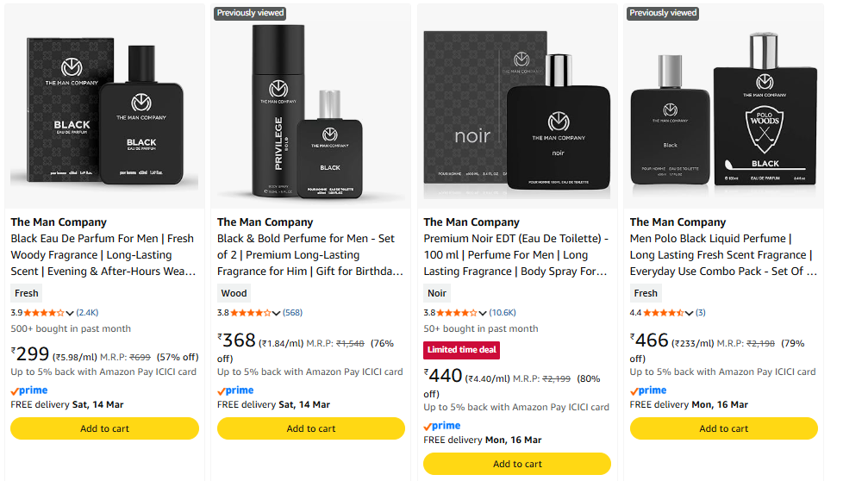Click star rating icons of Premium Noir EDT
This screenshot has height=481, width=868.
pyautogui.click(x=457, y=313)
